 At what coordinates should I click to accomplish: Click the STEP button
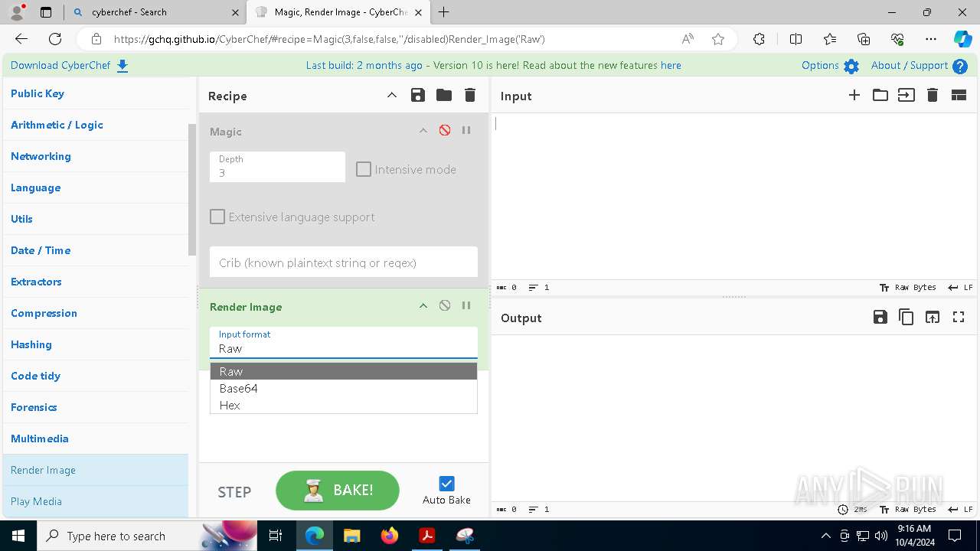coord(234,492)
